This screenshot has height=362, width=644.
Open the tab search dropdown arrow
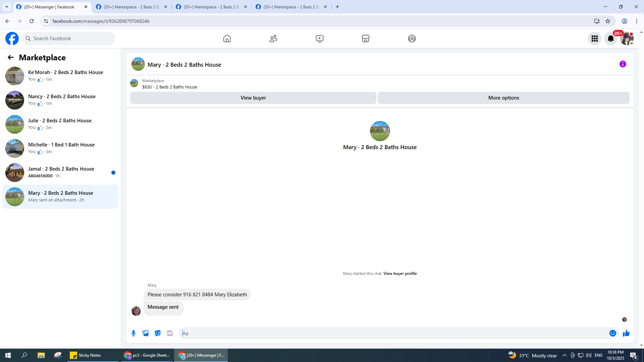click(7, 7)
